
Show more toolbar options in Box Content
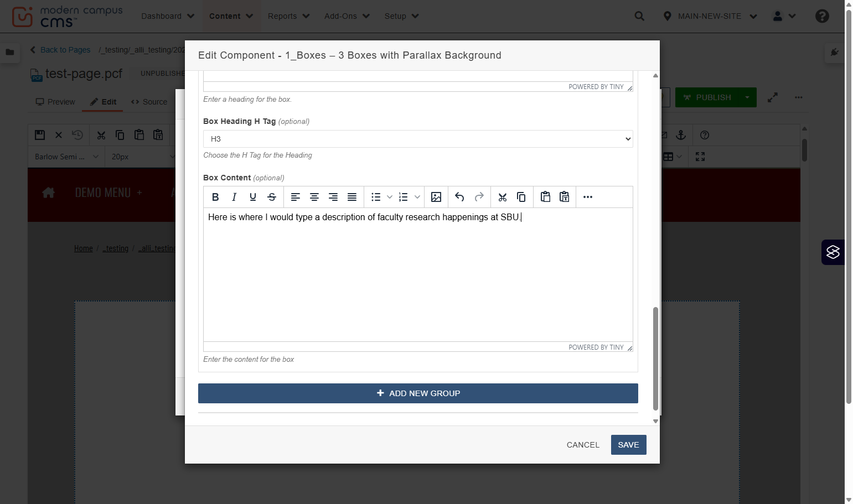pyautogui.click(x=588, y=197)
